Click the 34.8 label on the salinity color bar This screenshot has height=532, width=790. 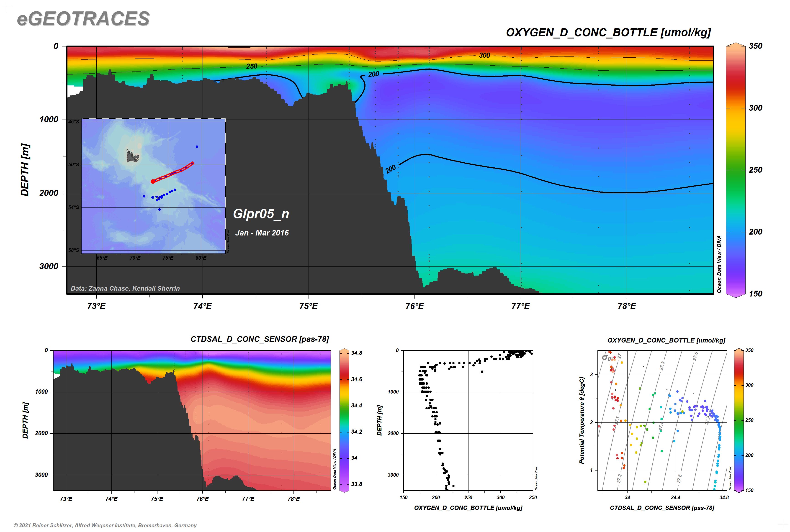pos(356,353)
